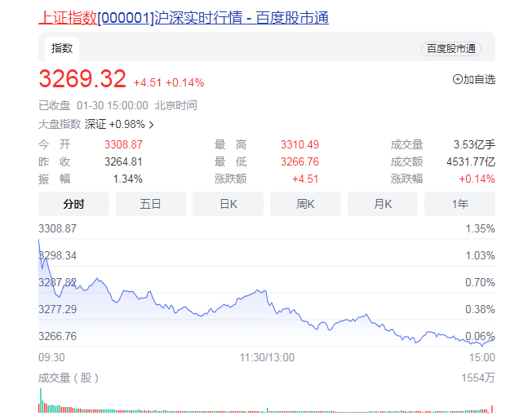Switch to 周K chart tab
Image resolution: width=519 pixels, height=420 pixels.
[x=305, y=204]
